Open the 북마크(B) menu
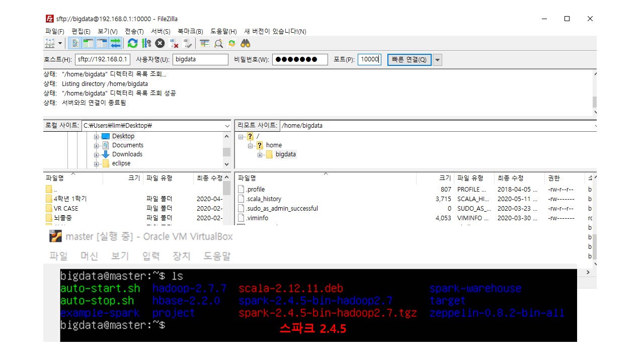 [190, 32]
